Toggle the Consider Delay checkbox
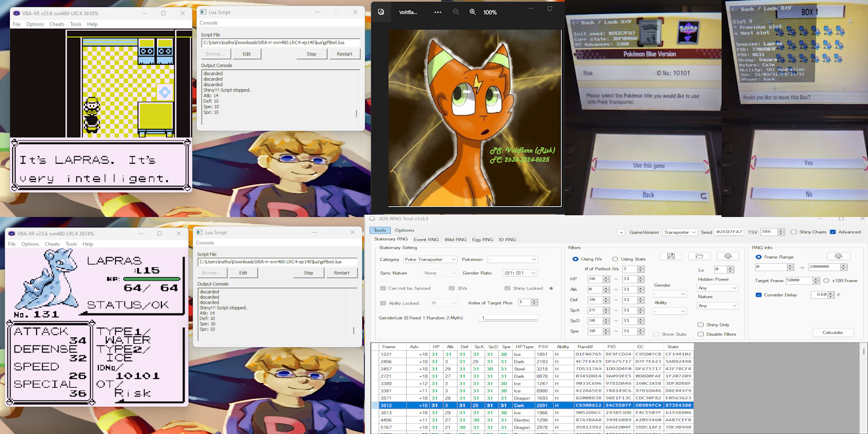 (x=759, y=295)
